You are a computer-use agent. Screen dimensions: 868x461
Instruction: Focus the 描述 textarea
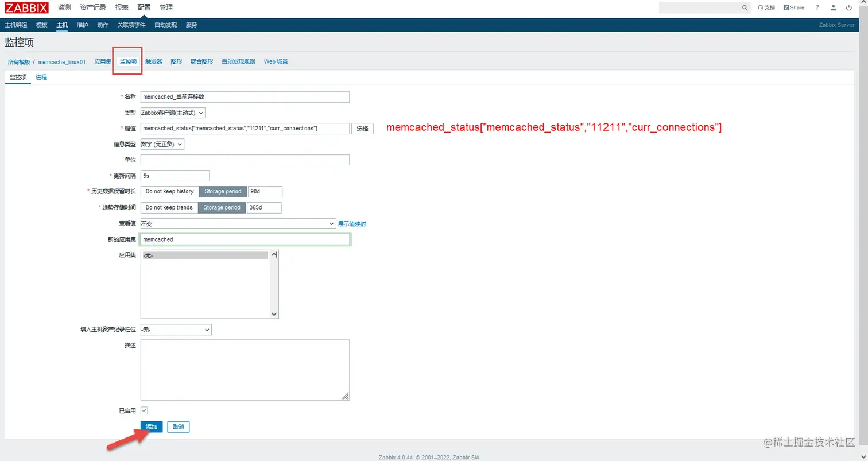click(x=245, y=370)
